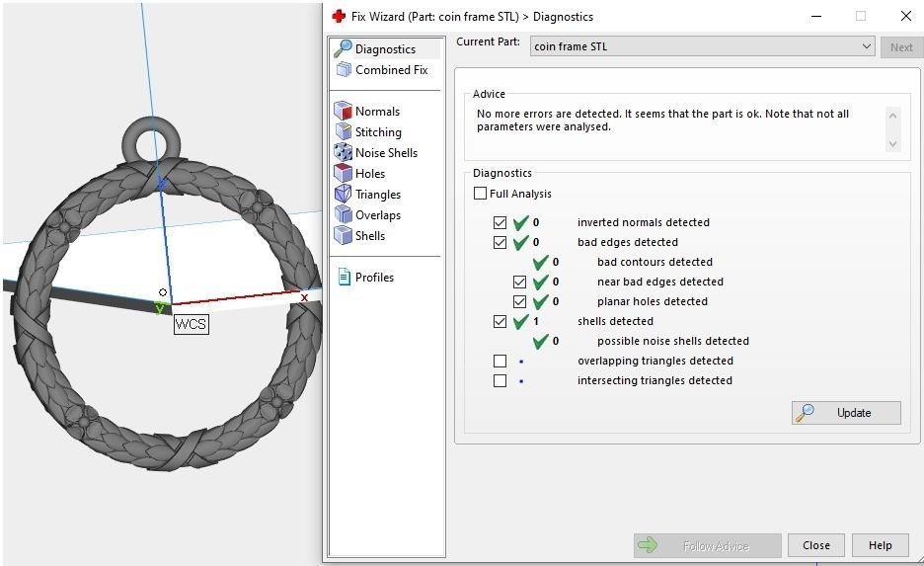Click the Shells tool icon

(343, 236)
